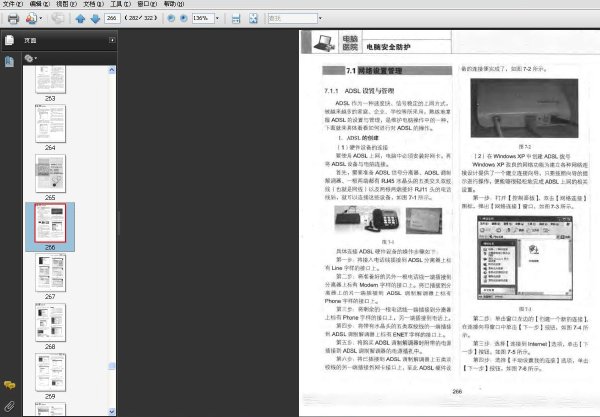Select page thumbnail 267
600x417 pixels.
click(50, 273)
